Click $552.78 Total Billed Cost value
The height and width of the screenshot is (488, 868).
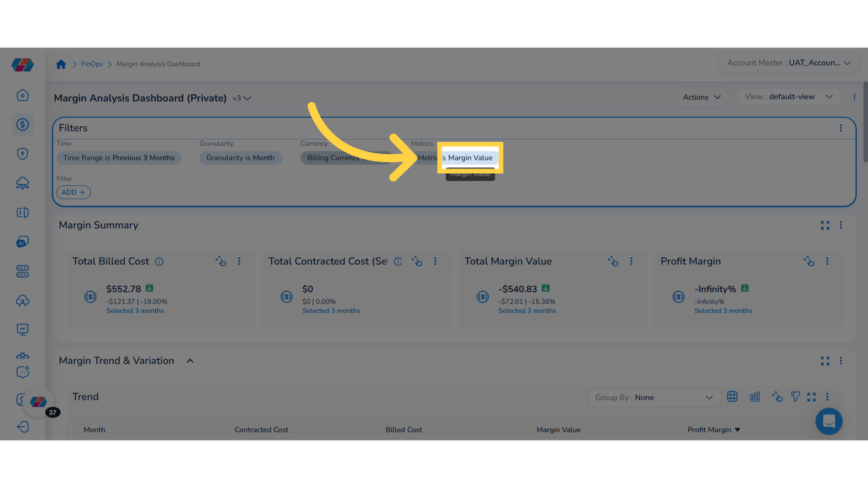[123, 289]
